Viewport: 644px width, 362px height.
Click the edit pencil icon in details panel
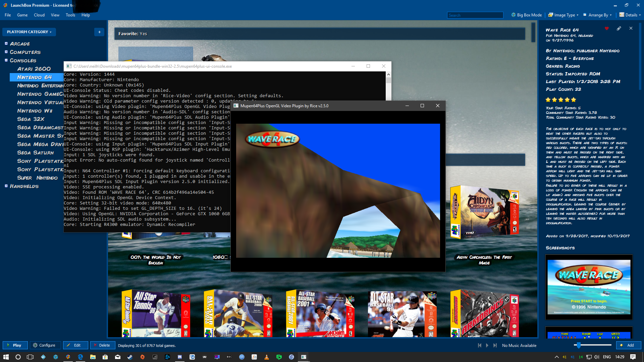click(x=619, y=28)
